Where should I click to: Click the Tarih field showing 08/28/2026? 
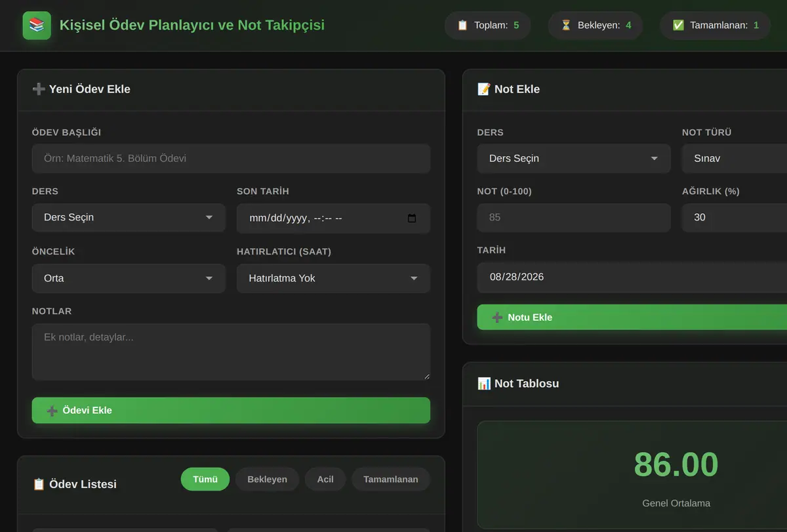click(x=632, y=277)
